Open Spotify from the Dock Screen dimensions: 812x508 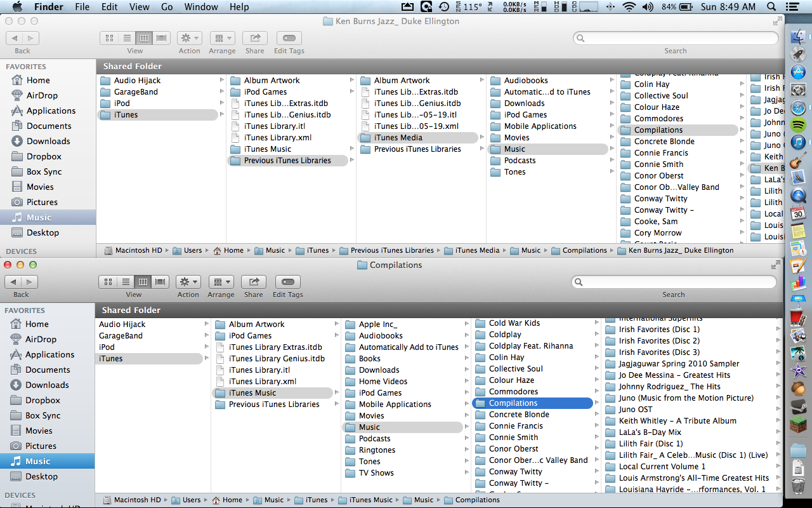coord(798,125)
